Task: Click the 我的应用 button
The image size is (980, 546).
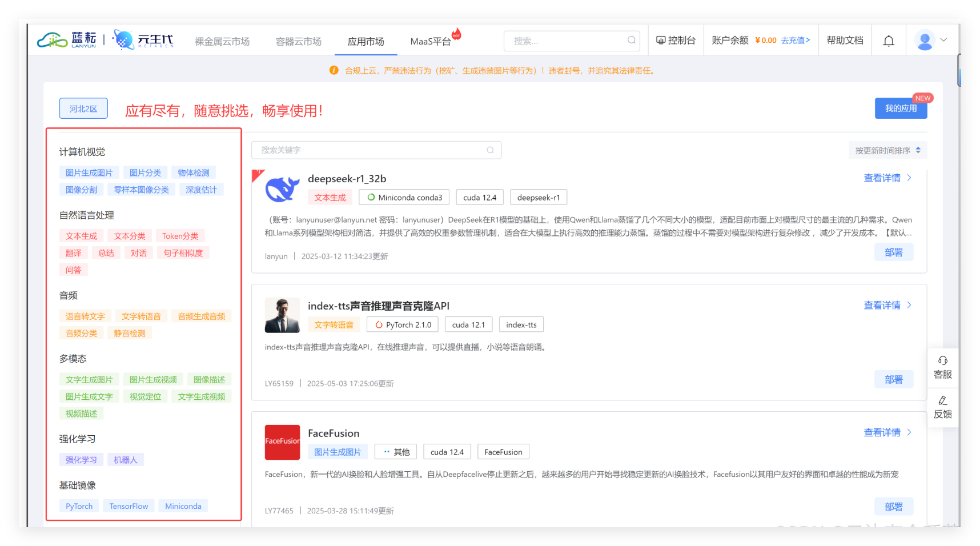Action: pyautogui.click(x=901, y=108)
